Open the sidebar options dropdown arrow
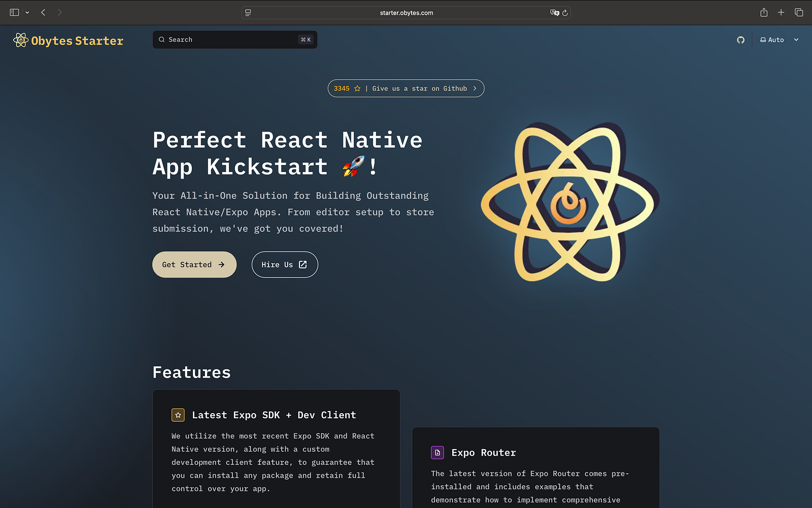This screenshot has width=812, height=508. coord(27,12)
